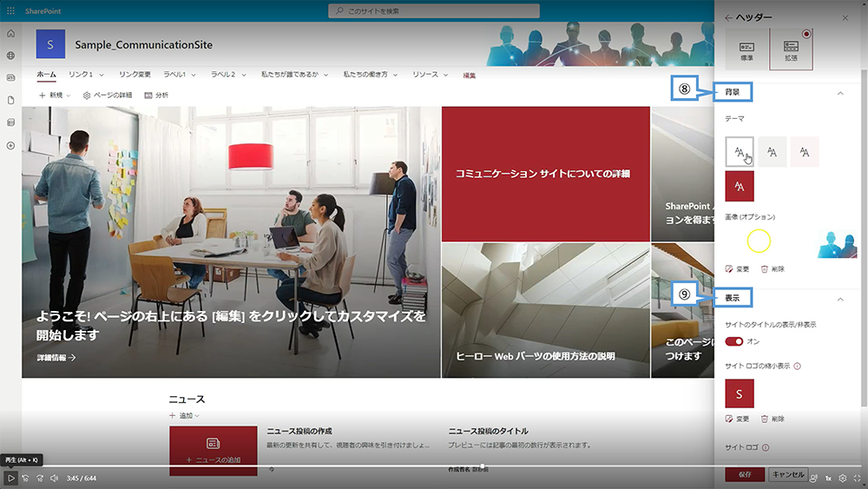The height and width of the screenshot is (489, 868).
Task: Open video player settings gear
Action: [x=843, y=478]
